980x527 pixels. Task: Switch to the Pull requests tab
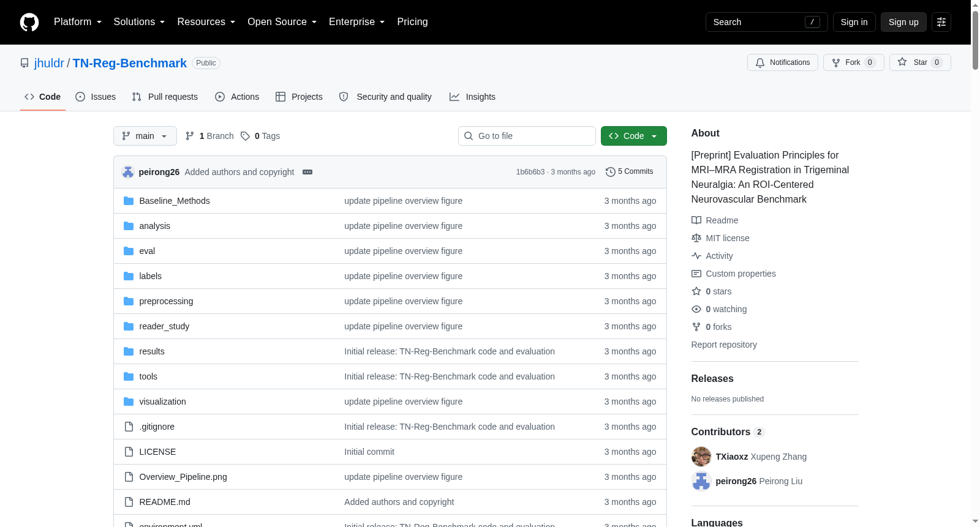pos(165,97)
